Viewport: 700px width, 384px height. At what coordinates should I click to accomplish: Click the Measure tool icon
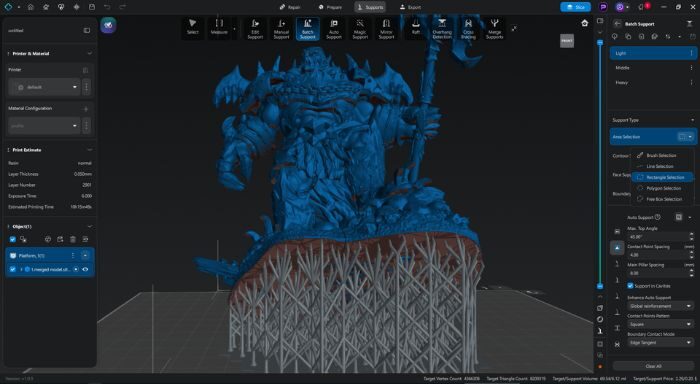click(x=219, y=27)
